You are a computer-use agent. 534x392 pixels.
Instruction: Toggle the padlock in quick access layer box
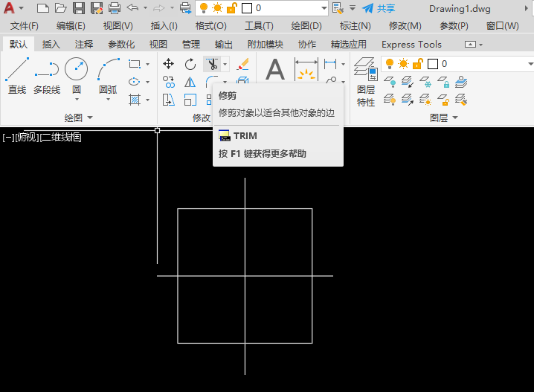231,8
